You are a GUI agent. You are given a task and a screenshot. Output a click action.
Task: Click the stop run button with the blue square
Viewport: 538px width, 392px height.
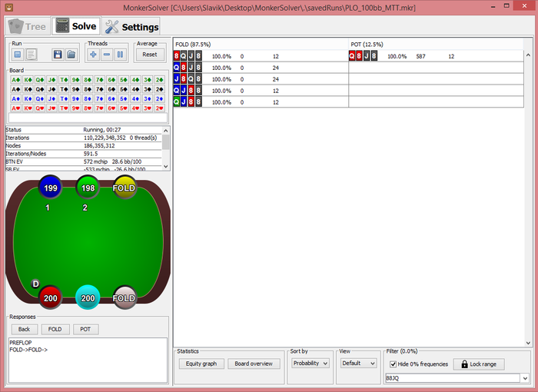(18, 55)
